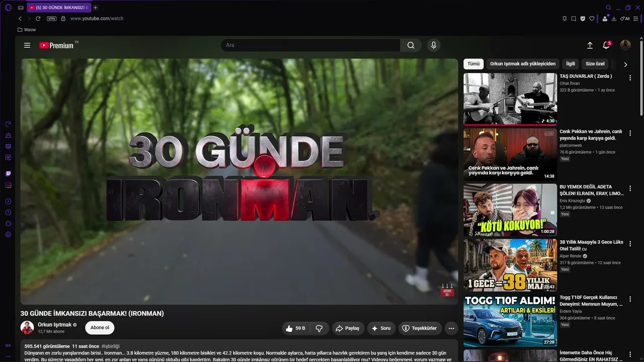Image resolution: width=644 pixels, height=362 pixels.
Task: Open options for Togg T10F video
Action: click(630, 299)
